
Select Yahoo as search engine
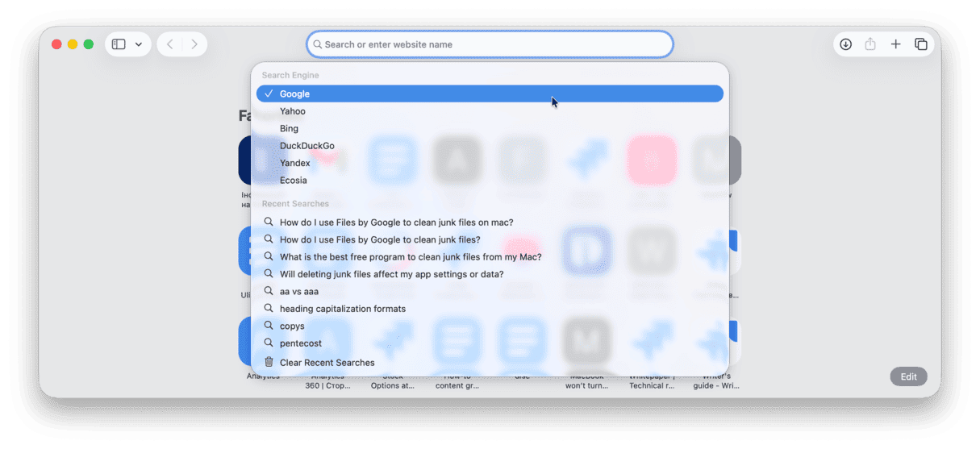tap(490, 111)
